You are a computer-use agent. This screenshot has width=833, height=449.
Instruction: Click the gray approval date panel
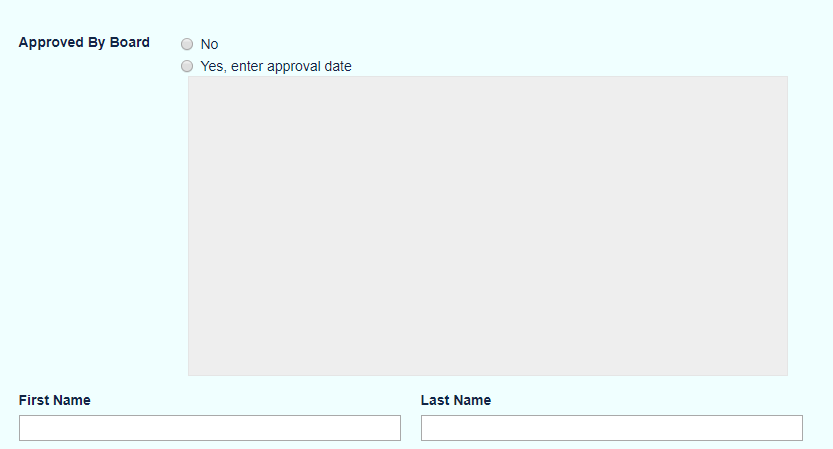[x=487, y=226]
